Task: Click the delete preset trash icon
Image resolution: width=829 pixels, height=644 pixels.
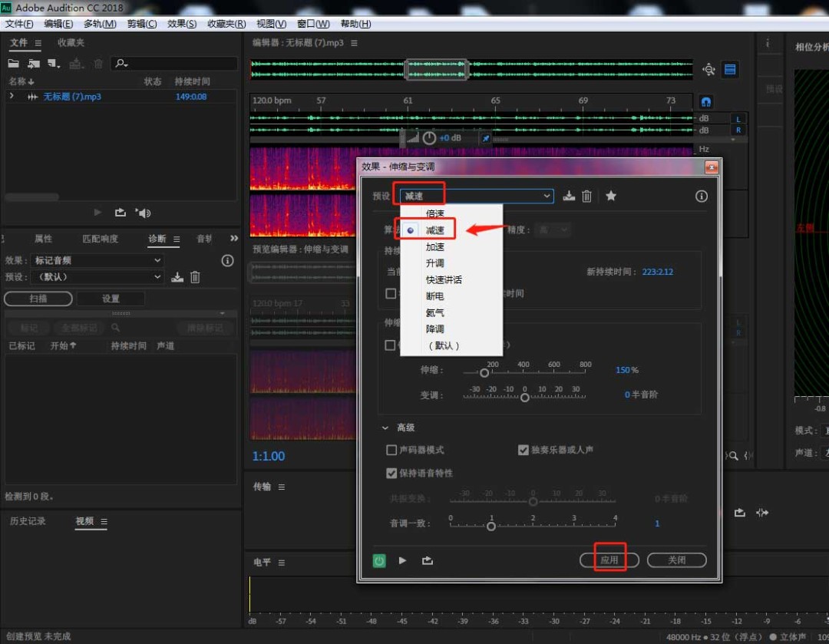Action: 586,196
